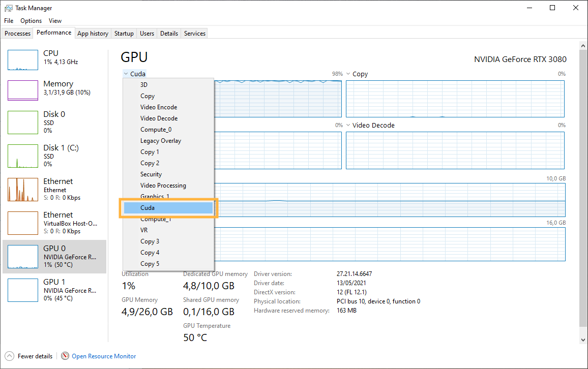The width and height of the screenshot is (588, 369).
Task: Select Legacy Overlay from the dropdown list
Action: pos(161,141)
